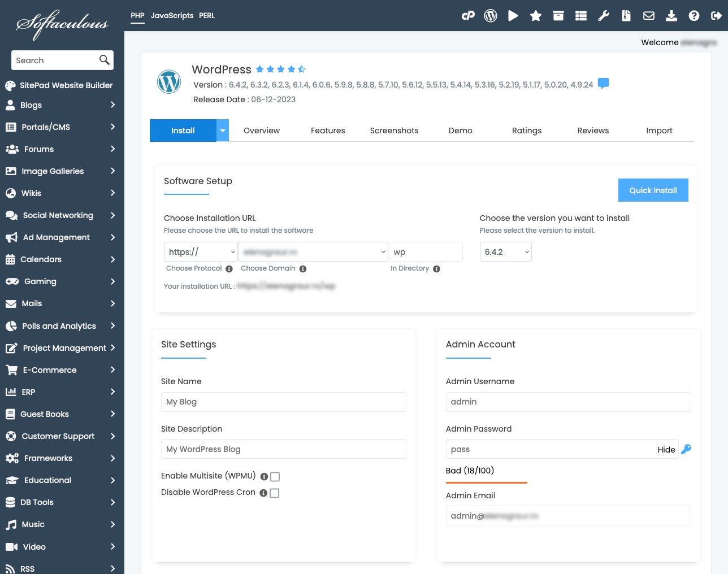Screen dimensions: 728x574
Task: Open the cPanel icon in the top toolbar
Action: pos(468,16)
